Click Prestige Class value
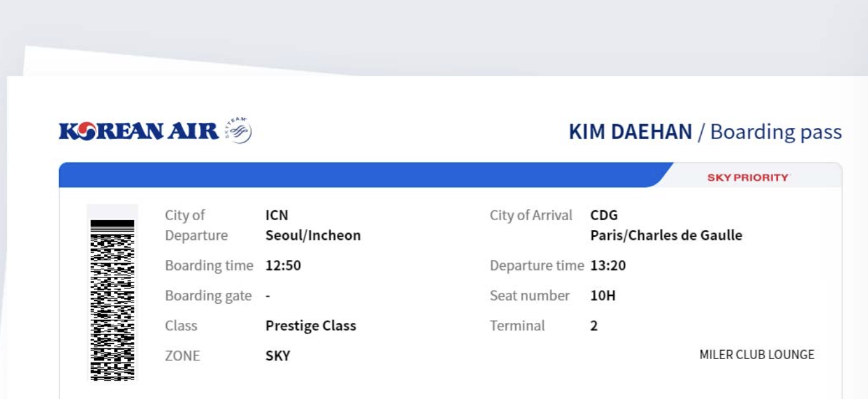 [311, 326]
